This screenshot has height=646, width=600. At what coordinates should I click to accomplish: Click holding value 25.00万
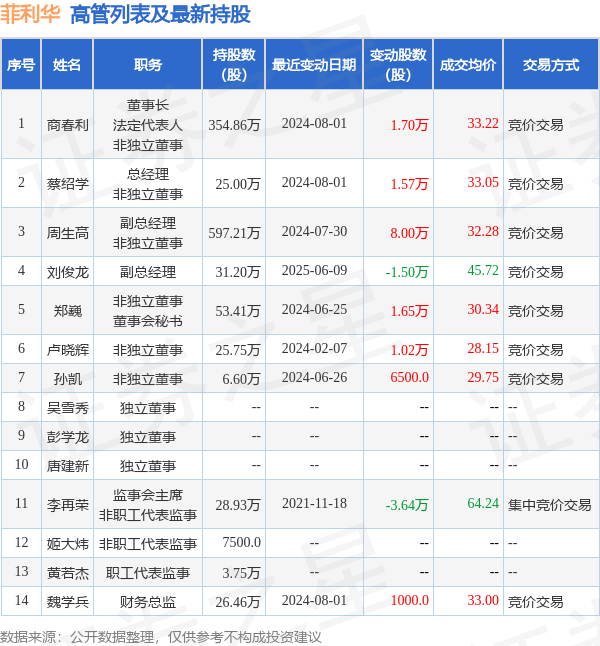click(238, 184)
